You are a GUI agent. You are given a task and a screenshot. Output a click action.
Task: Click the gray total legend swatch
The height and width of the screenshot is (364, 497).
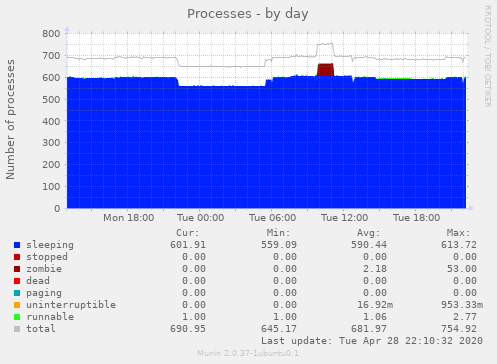[17, 329]
